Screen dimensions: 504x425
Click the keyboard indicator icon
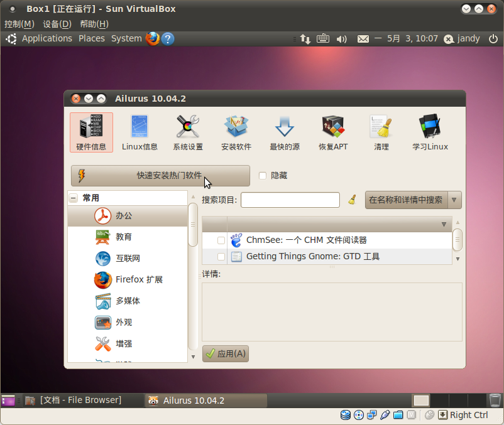323,38
